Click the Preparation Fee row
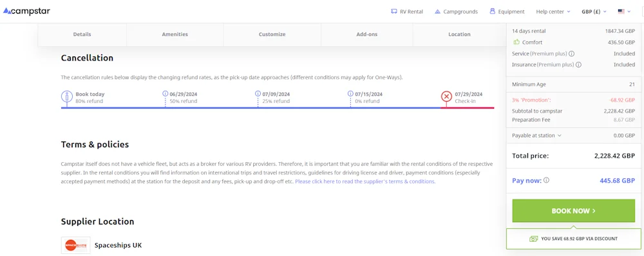 pyautogui.click(x=573, y=120)
